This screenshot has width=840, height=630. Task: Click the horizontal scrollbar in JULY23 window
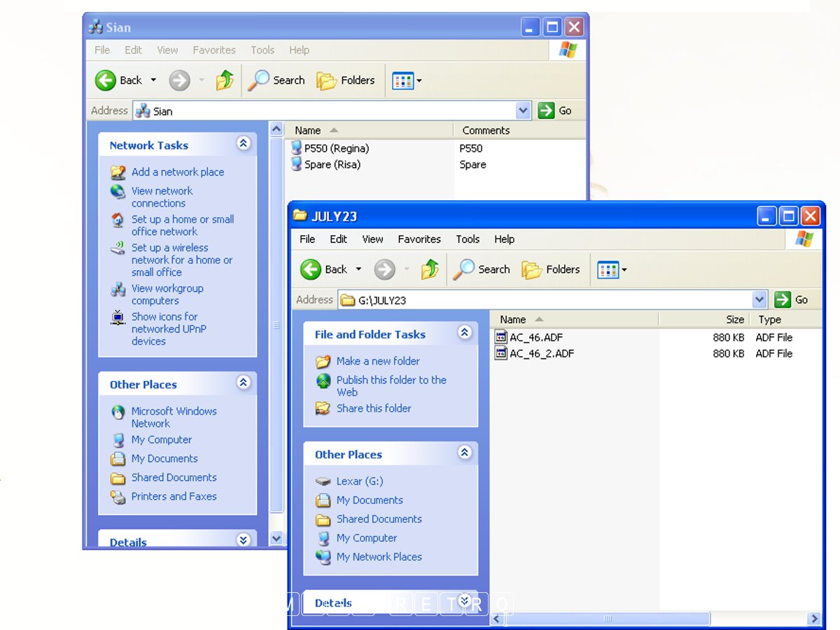607,619
